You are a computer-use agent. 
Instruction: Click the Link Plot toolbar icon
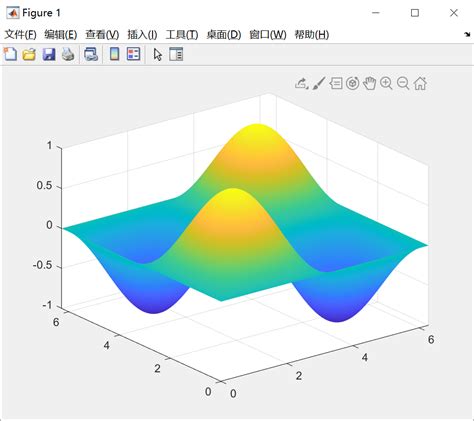tap(91, 54)
